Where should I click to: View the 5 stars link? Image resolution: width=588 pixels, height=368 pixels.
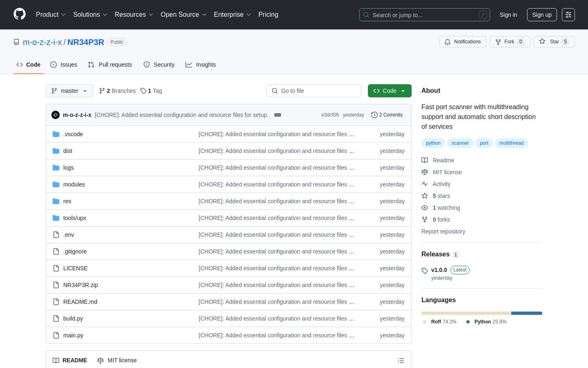tap(436, 196)
